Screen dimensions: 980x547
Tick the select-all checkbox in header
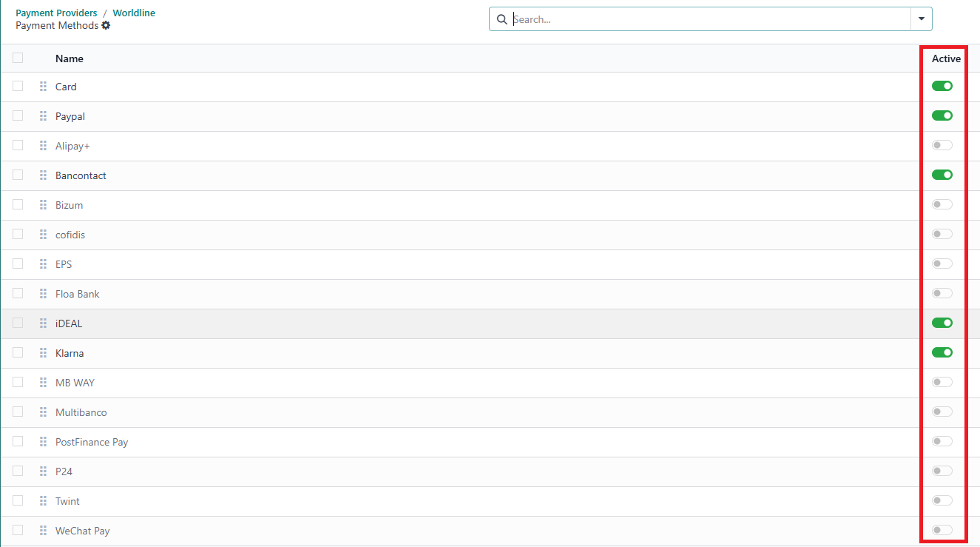pos(18,58)
